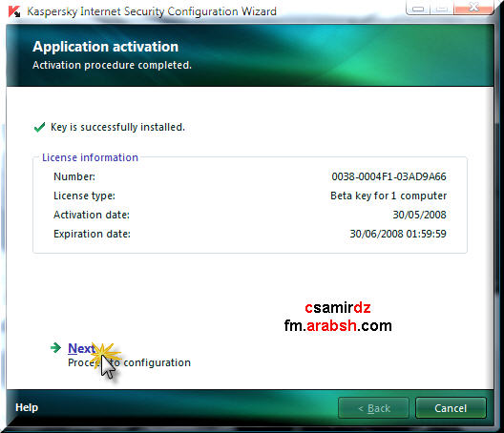Click the Kaspersky logo icon in title bar
Screen dimensions: 504x433
pyautogui.click(x=14, y=11)
